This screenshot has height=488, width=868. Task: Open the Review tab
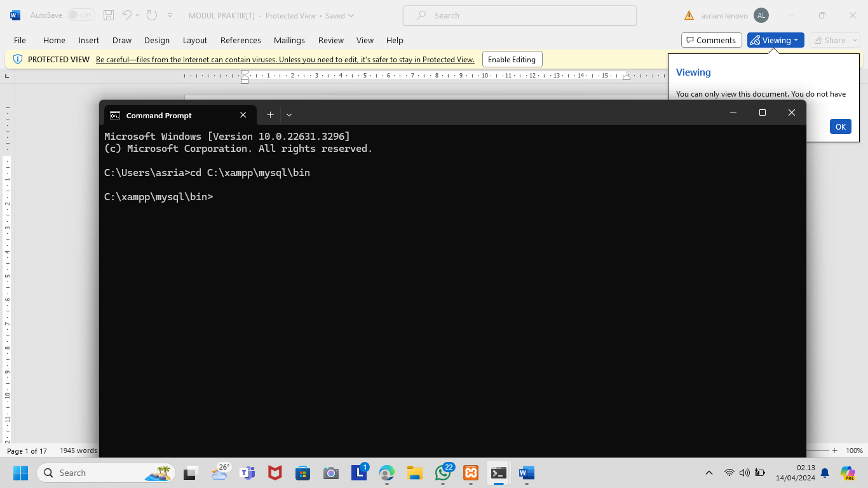(x=331, y=40)
